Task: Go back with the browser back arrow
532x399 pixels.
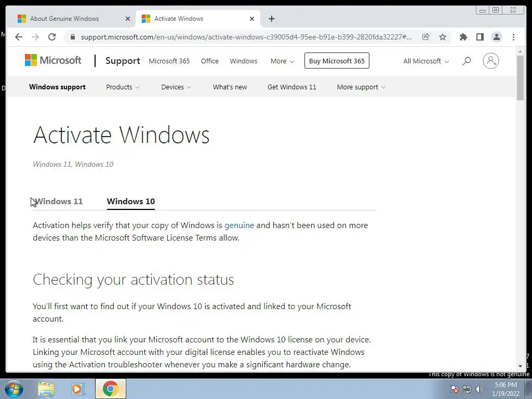Action: point(19,37)
